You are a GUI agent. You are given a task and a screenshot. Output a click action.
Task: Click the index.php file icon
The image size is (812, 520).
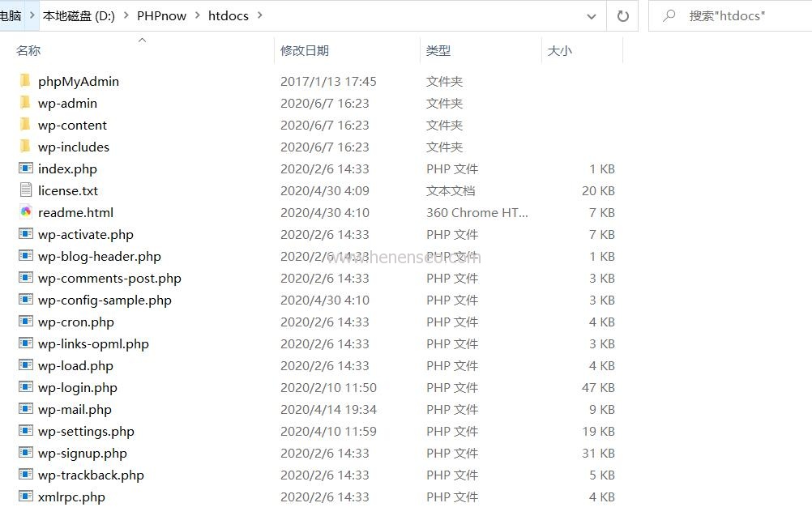(26, 168)
